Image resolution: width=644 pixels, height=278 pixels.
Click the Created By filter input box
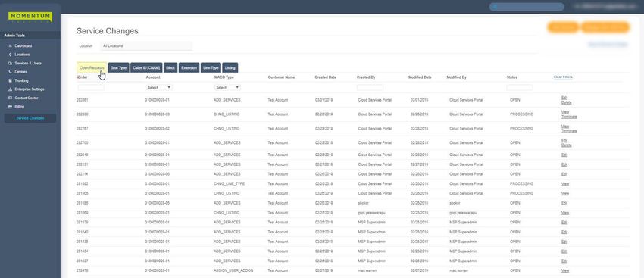[x=370, y=87]
